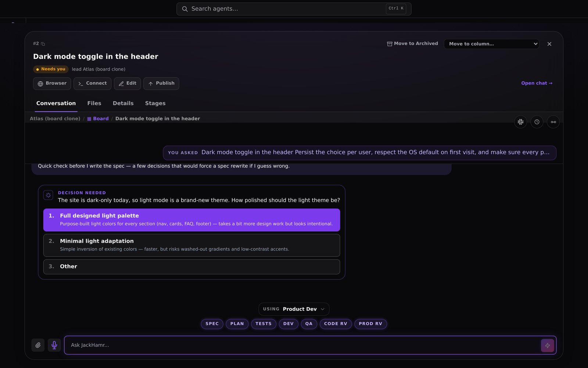The image size is (588, 368).
Task: Select the CODE RV stage chip
Action: [336, 324]
